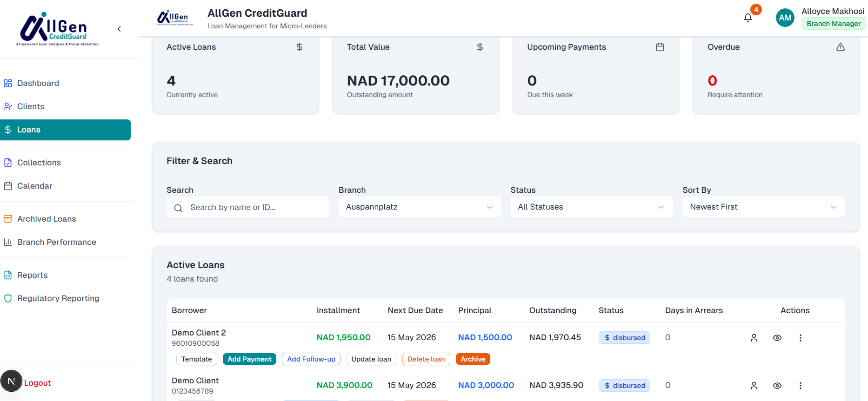Click the calendar icon on the Upcoming Payments card
Viewport: 868px width, 401px height.
[x=660, y=47]
